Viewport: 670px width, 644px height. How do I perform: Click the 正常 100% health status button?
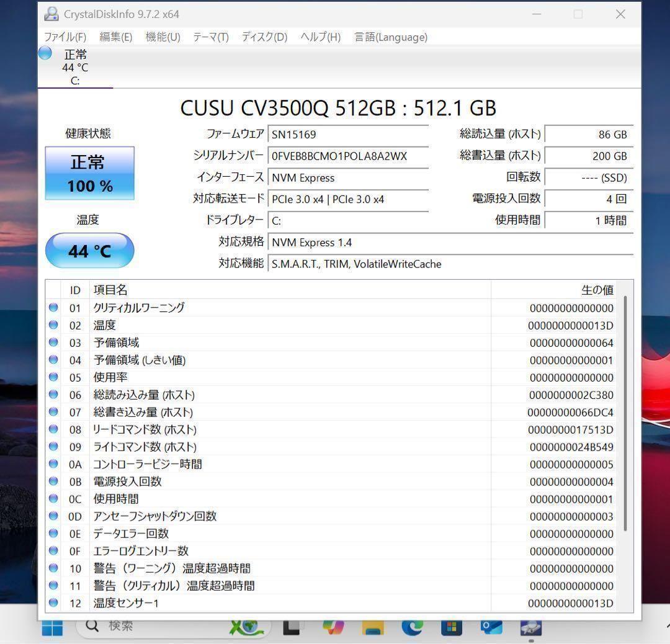point(89,174)
